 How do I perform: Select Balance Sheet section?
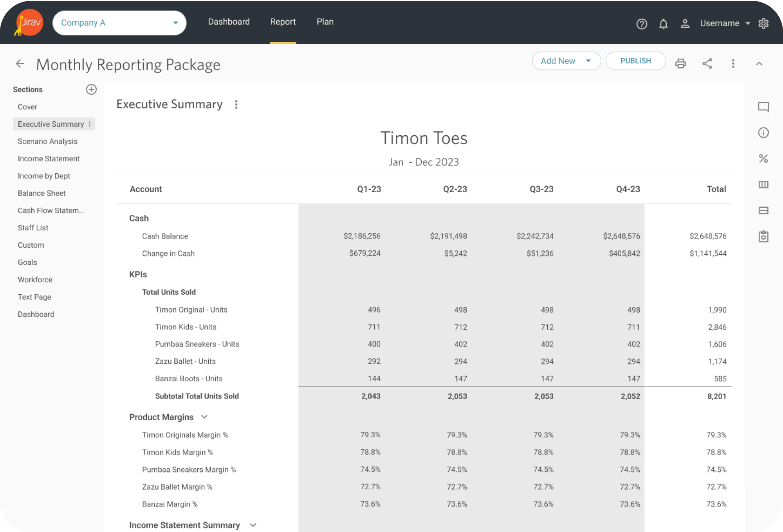coord(41,193)
